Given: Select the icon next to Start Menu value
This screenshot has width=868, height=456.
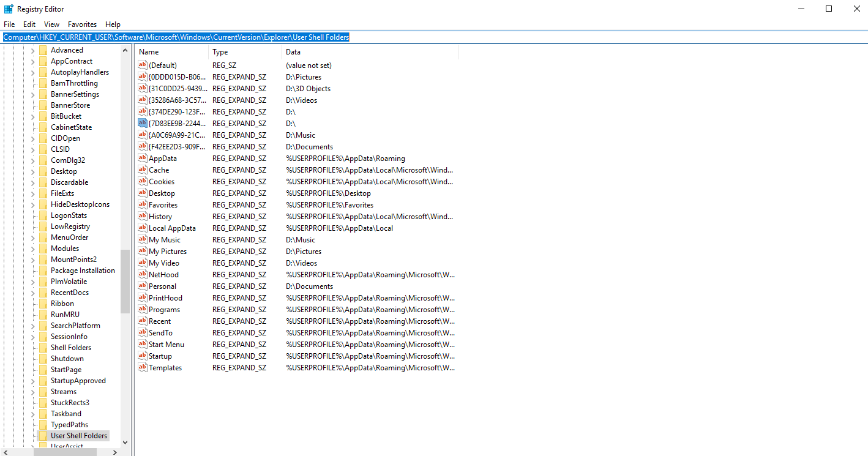Looking at the screenshot, I should point(143,344).
